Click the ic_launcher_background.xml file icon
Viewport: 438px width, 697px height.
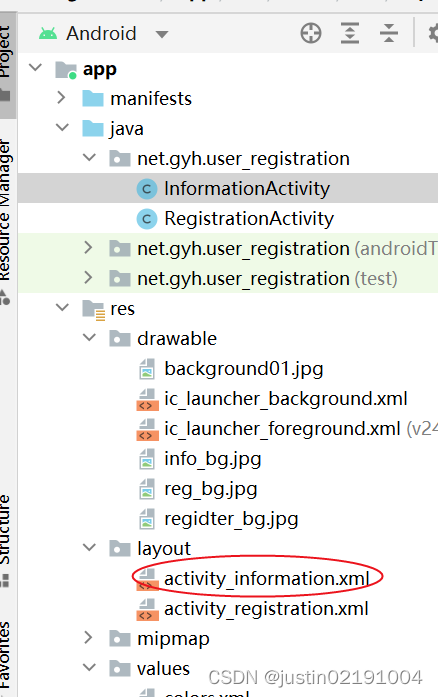click(x=147, y=399)
